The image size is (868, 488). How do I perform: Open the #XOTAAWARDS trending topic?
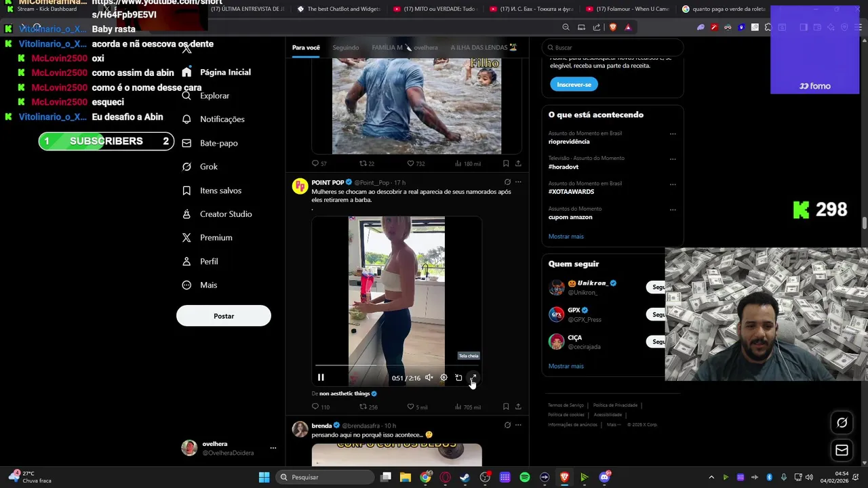coord(571,192)
